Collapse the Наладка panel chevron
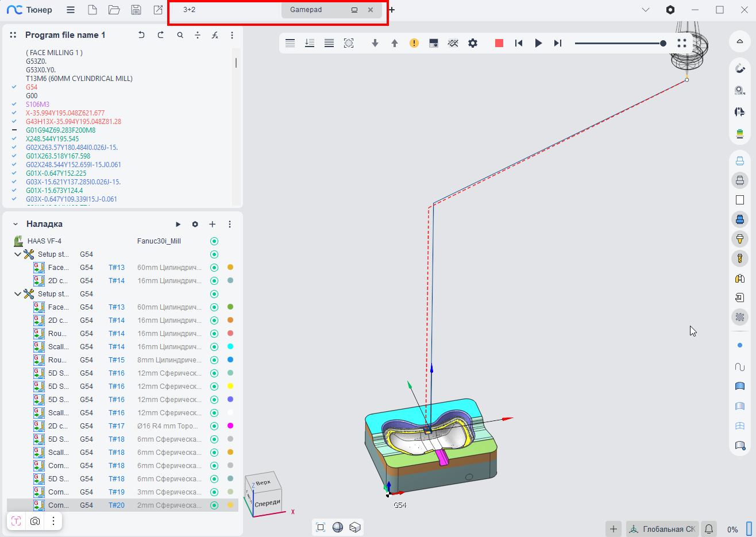The width and height of the screenshot is (756, 537). click(16, 224)
